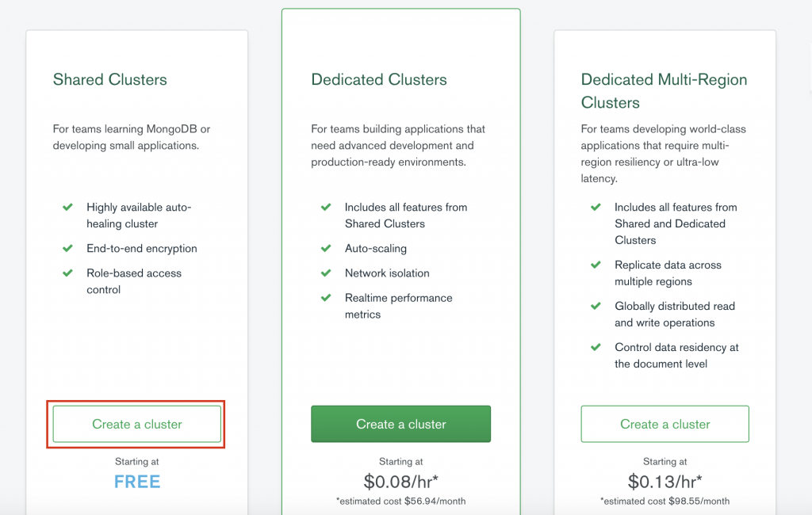
Task: Select the 'Realtime performance metrics' checkmark
Action: 326,298
